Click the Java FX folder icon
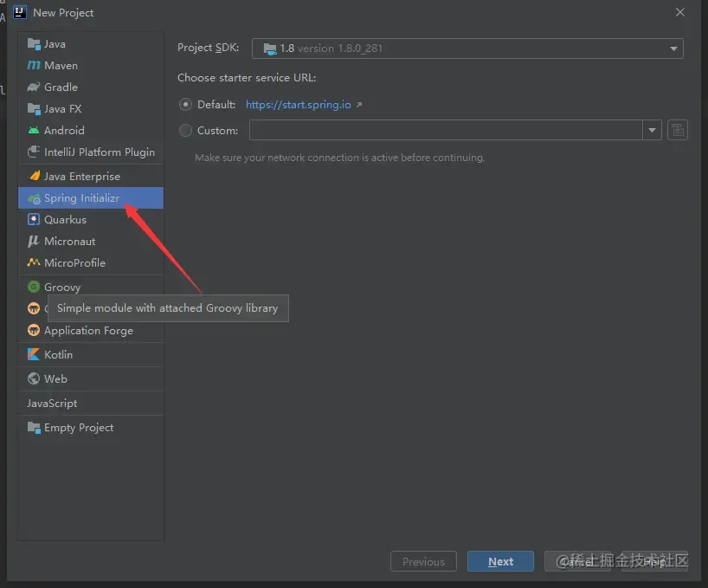 click(34, 109)
